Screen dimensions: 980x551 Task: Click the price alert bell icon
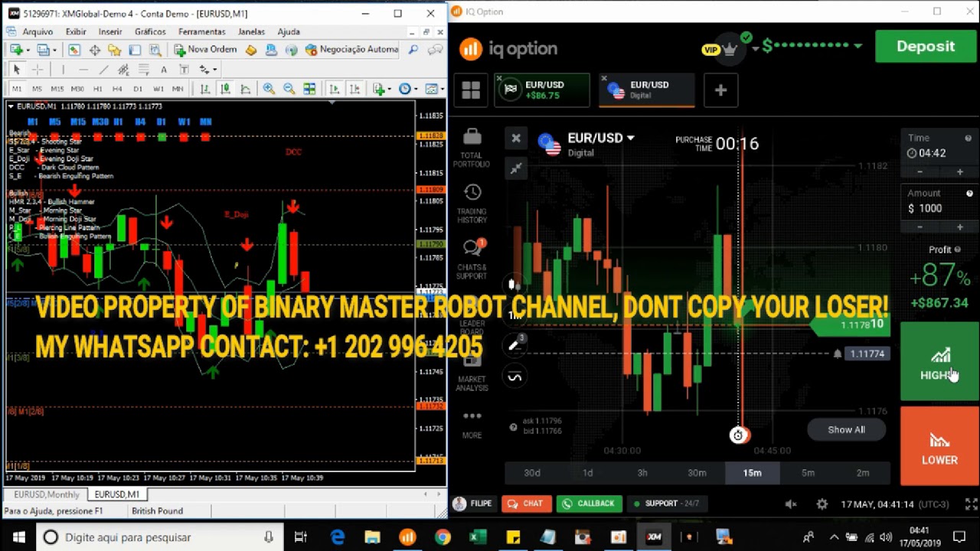tap(837, 354)
